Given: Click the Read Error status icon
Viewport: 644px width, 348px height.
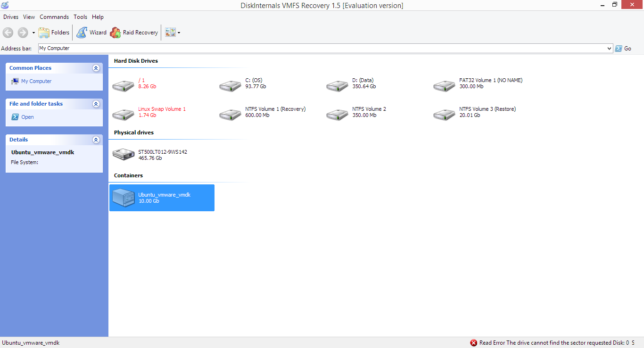Looking at the screenshot, I should click(x=473, y=343).
